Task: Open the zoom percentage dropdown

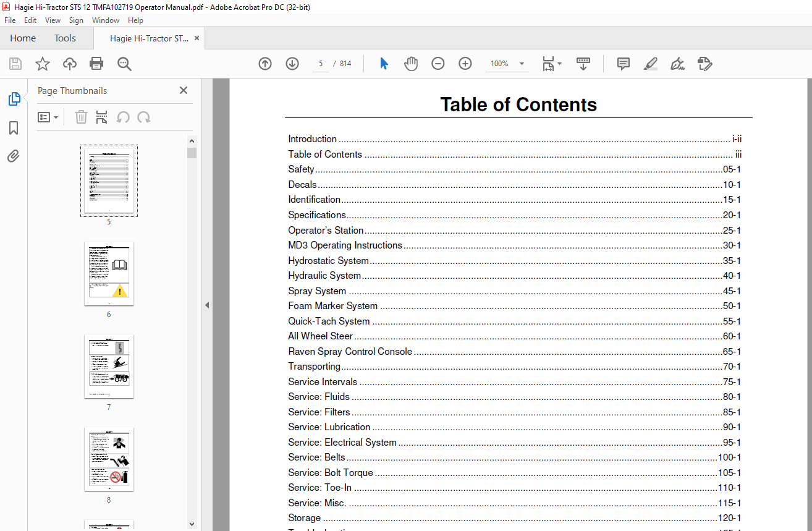Action: (522, 64)
